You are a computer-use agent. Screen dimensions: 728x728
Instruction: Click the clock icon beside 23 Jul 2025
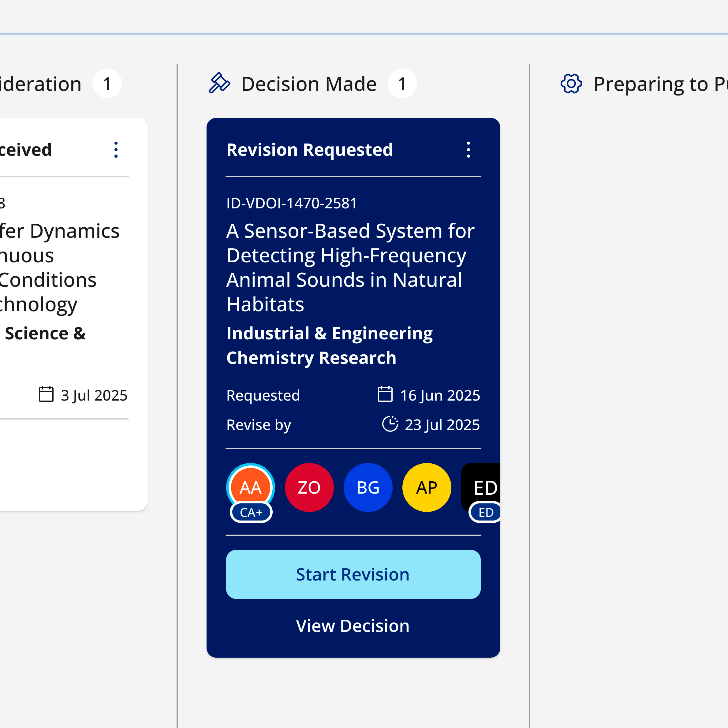click(390, 424)
